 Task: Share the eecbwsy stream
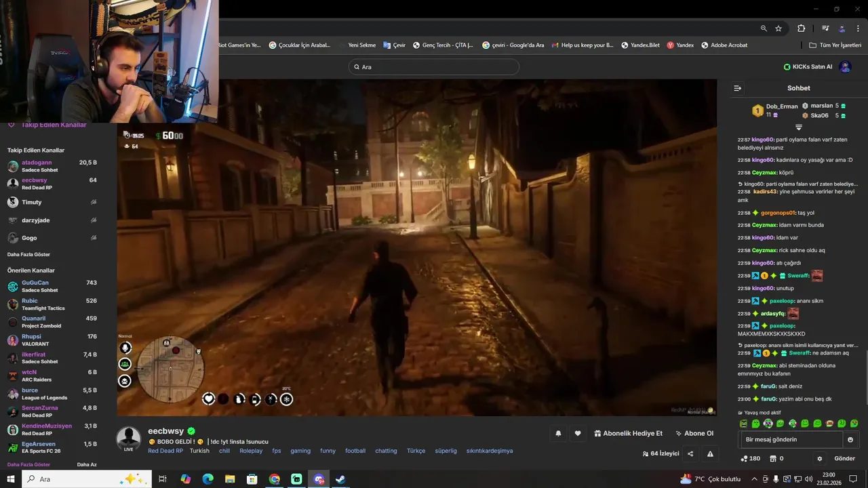pos(690,454)
